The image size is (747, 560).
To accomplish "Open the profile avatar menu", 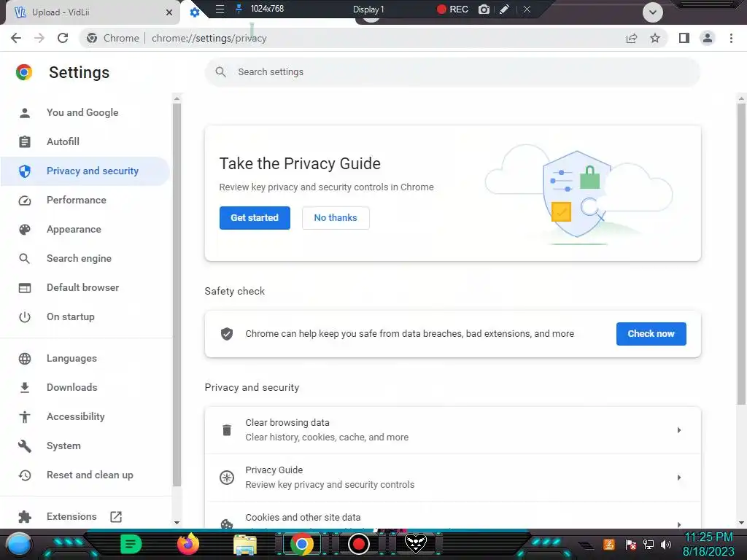I will click(x=708, y=38).
